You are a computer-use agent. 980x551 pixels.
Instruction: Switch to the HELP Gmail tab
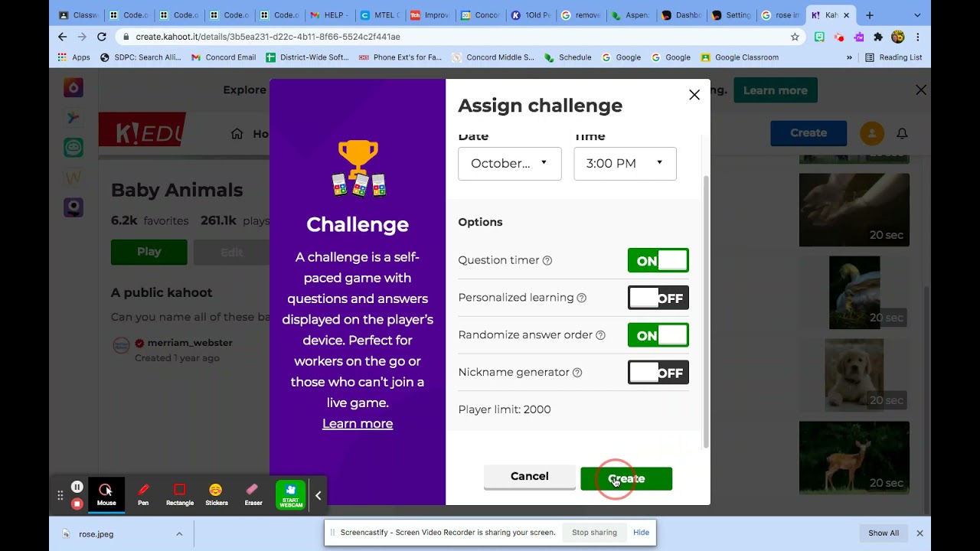tap(328, 15)
